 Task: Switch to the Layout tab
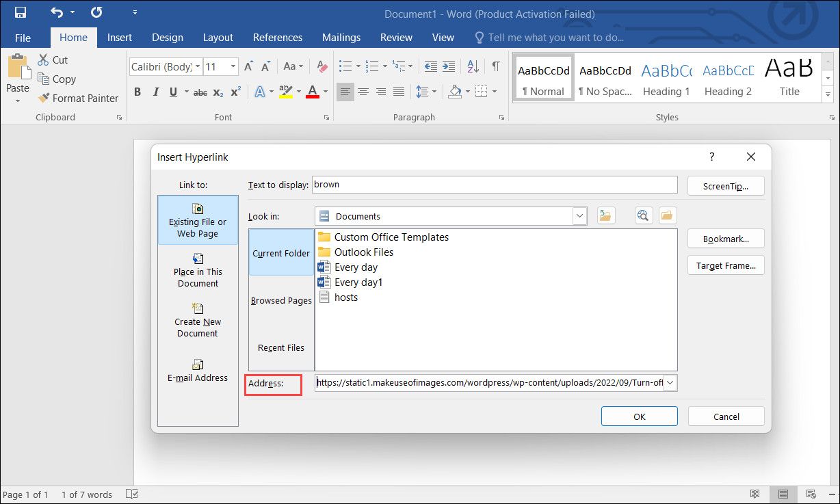coord(218,38)
